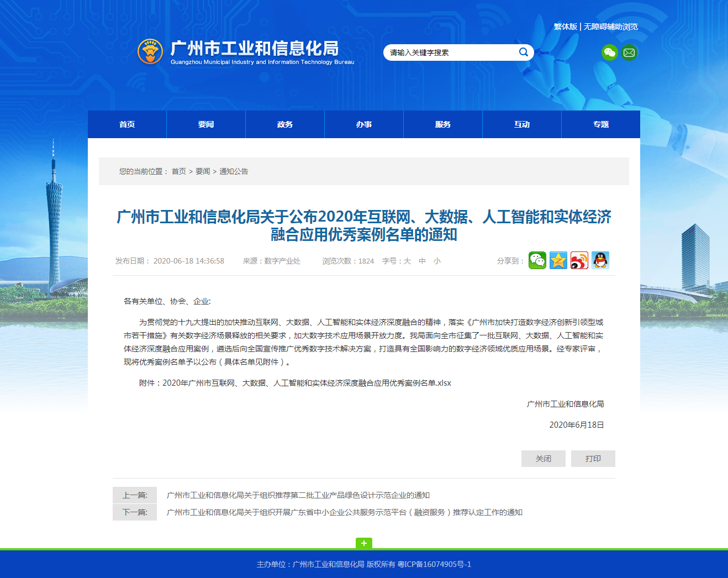Click source text 来源：数字产业处
Viewport: 728px width, 578px height.
272,261
